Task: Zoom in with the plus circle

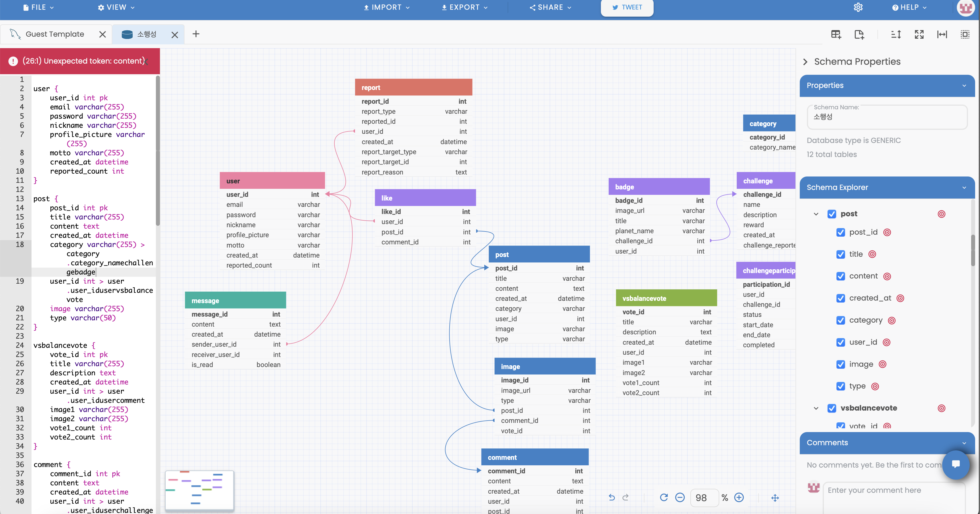Action: pyautogui.click(x=739, y=497)
